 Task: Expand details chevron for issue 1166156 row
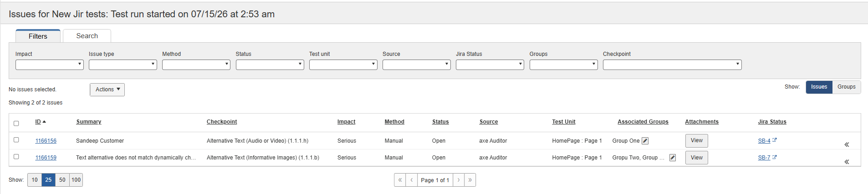click(847, 144)
